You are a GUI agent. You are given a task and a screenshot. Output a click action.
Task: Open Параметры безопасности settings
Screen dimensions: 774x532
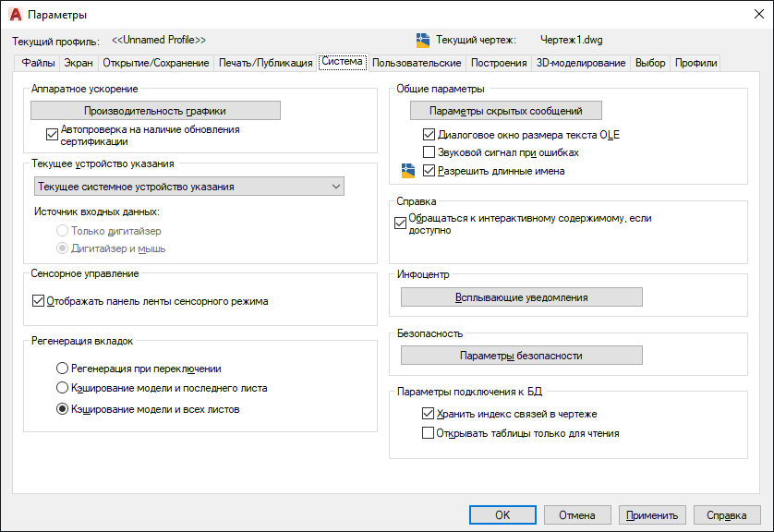(521, 356)
